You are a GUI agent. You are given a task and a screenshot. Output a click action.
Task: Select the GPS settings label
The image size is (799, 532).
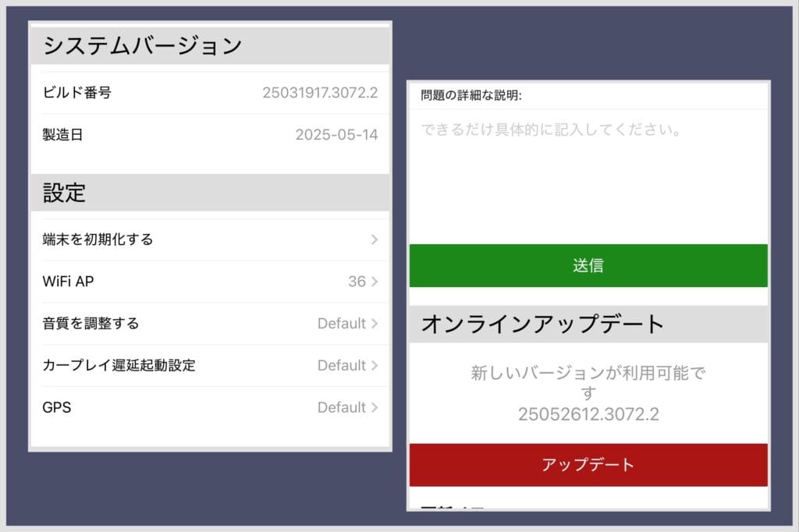click(57, 408)
